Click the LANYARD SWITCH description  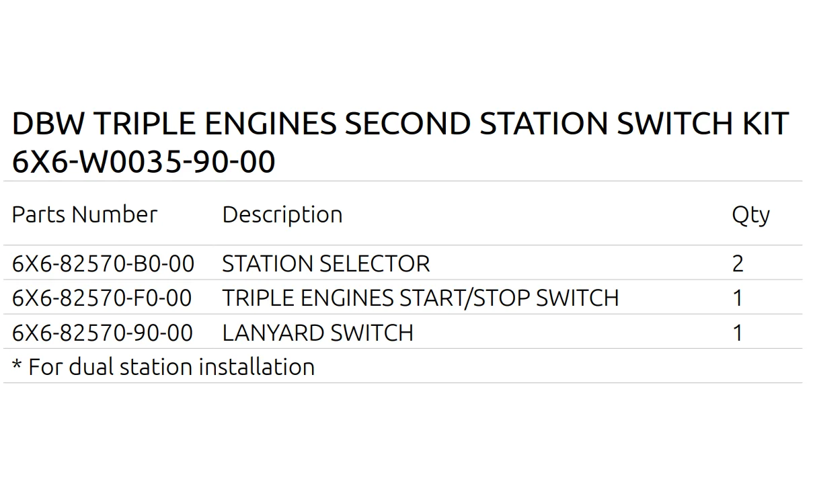point(317,333)
